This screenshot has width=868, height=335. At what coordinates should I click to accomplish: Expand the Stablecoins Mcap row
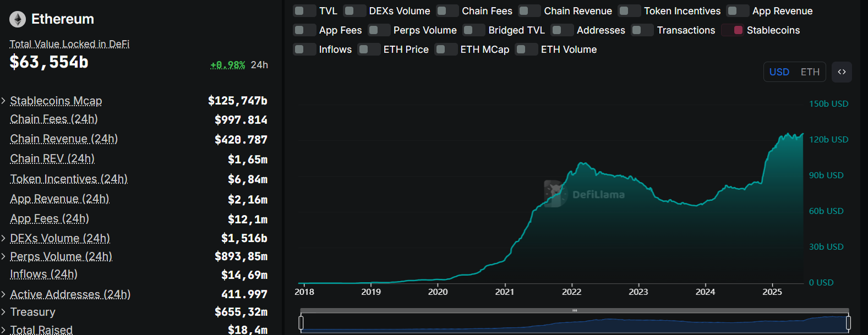(3, 101)
